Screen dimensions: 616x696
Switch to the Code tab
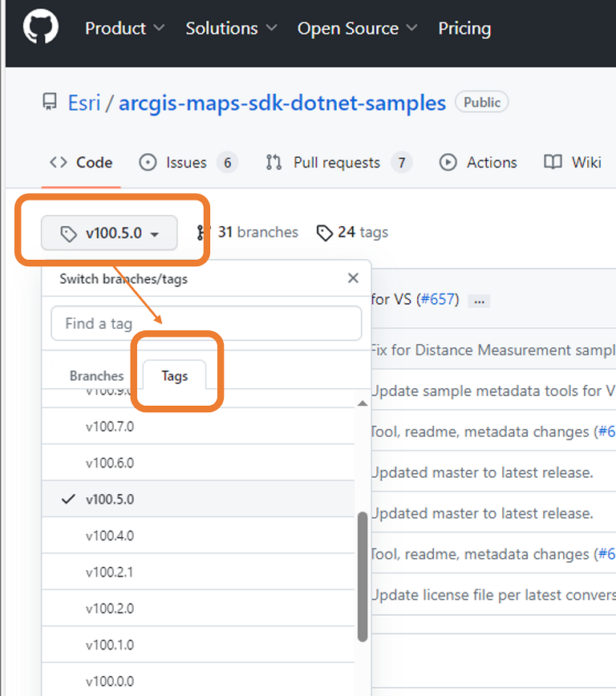[81, 163]
